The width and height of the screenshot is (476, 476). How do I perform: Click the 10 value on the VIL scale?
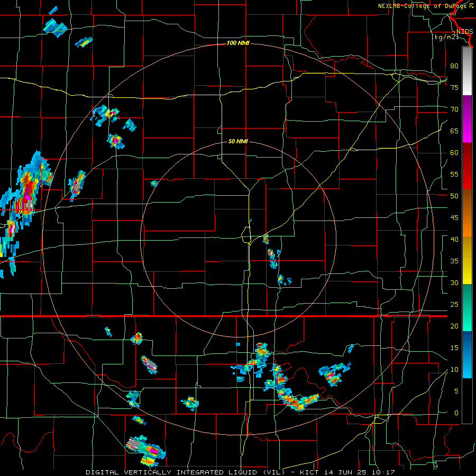(454, 370)
